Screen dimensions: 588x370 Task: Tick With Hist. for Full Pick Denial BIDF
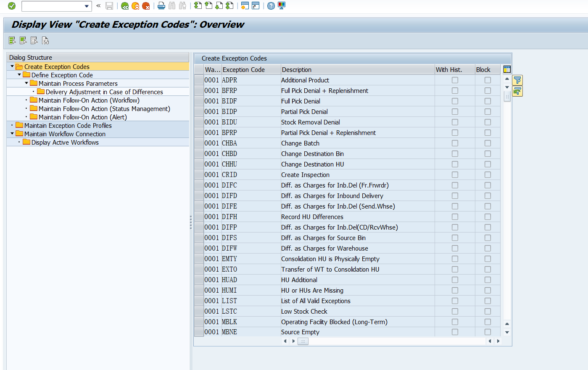(x=455, y=101)
